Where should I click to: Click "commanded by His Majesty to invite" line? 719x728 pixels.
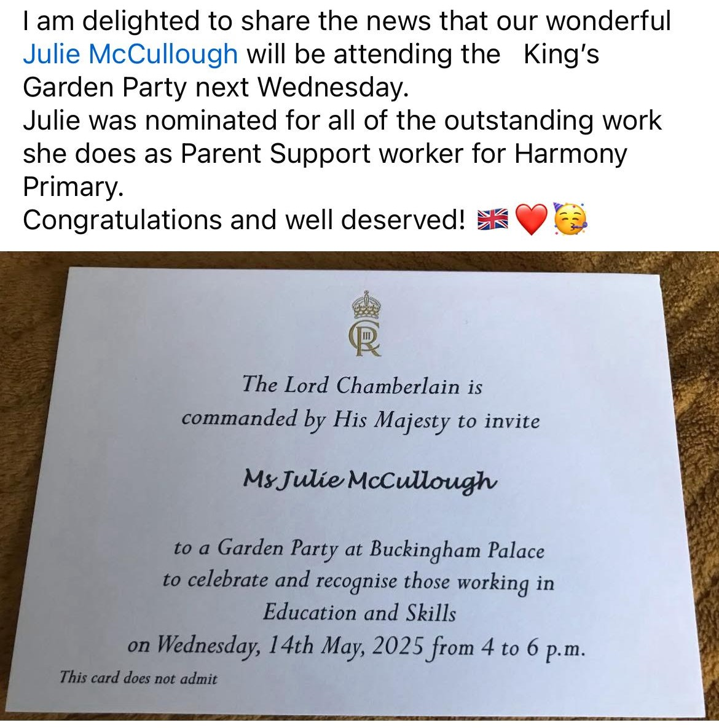361,421
